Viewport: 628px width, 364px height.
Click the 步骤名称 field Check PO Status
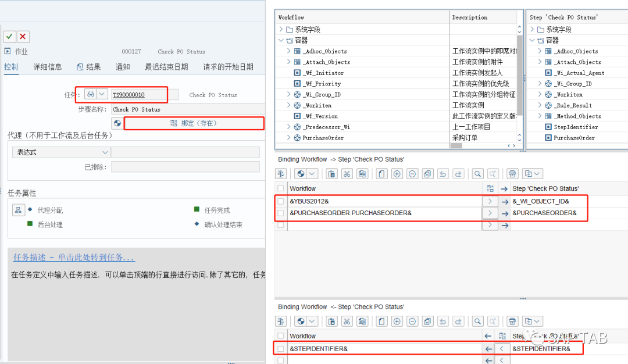(188, 109)
